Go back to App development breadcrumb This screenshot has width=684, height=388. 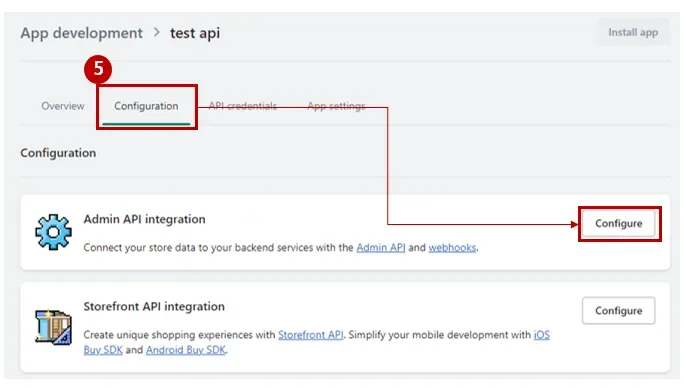point(82,33)
